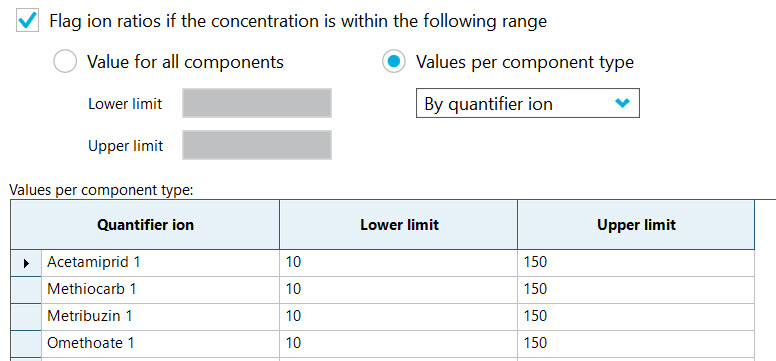Viewport: 776px width, 361px height.
Task: Edit Methiocarb 1 upper limit value
Action: [636, 290]
